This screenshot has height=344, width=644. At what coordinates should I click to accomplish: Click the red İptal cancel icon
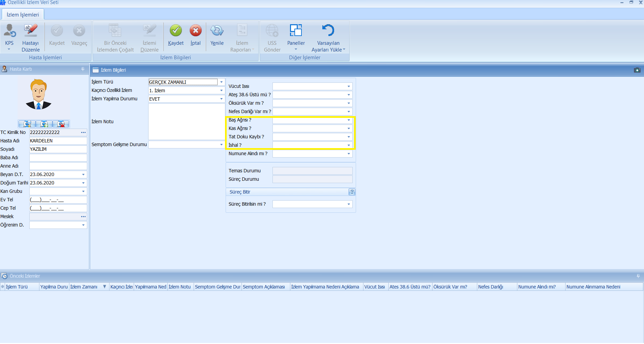pos(195,31)
